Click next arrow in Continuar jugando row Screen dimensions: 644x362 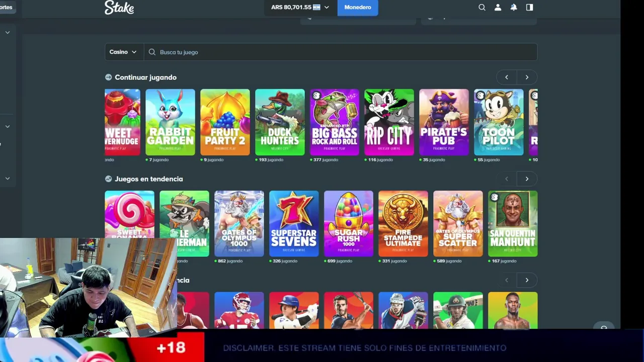click(527, 77)
